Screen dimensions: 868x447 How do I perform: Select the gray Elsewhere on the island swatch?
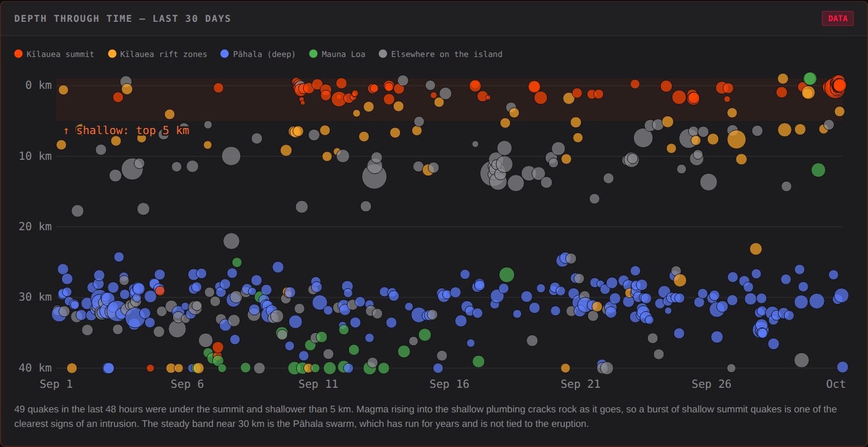click(383, 54)
